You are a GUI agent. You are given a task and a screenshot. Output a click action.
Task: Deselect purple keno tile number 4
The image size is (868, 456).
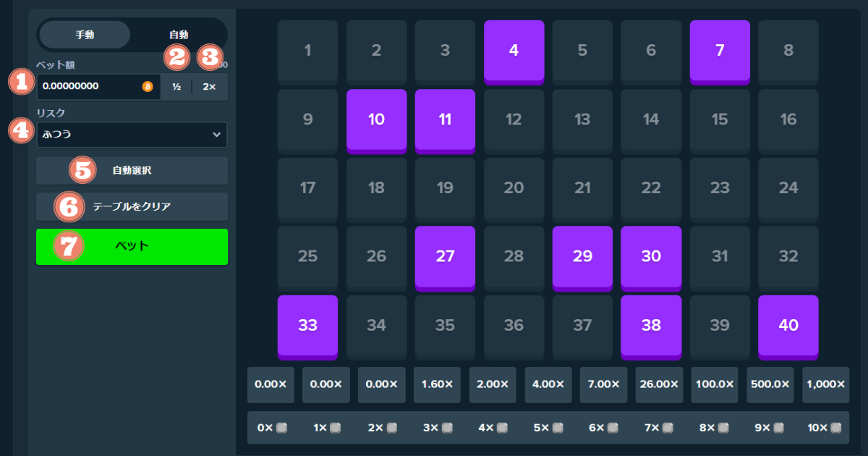(x=514, y=51)
